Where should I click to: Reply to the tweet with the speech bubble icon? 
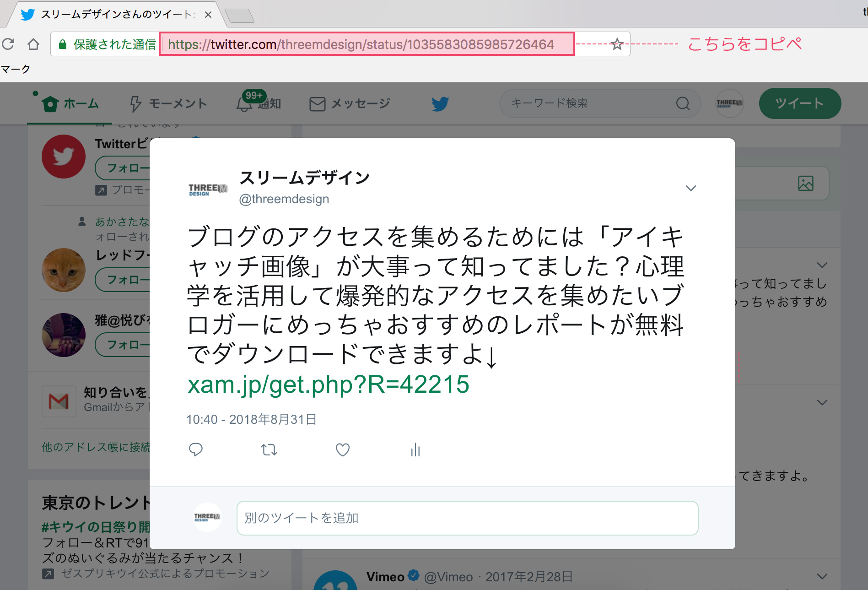[x=196, y=450]
